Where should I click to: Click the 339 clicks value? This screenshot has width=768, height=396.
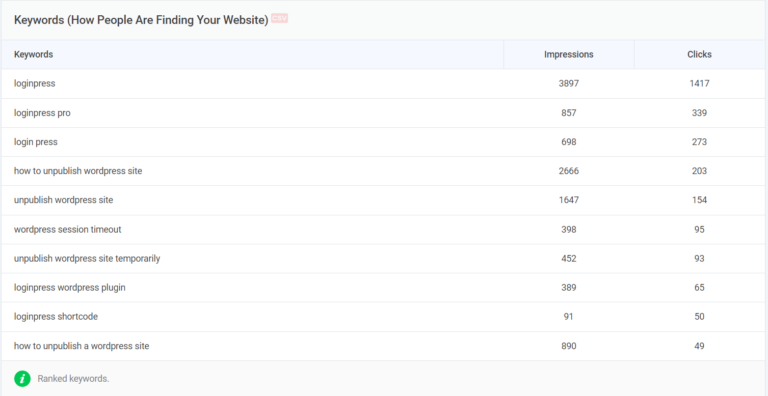coord(699,113)
